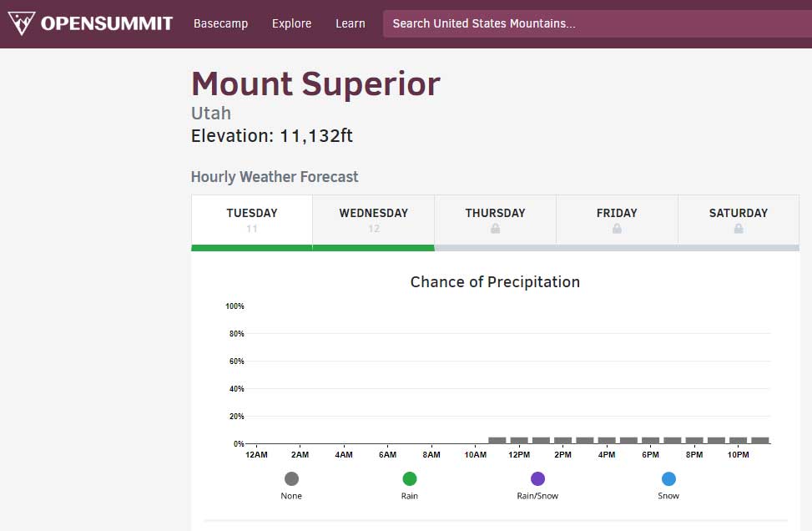Select the purple Rain/Snow legend dot
Screen dimensions: 812x531
pyautogui.click(x=537, y=479)
